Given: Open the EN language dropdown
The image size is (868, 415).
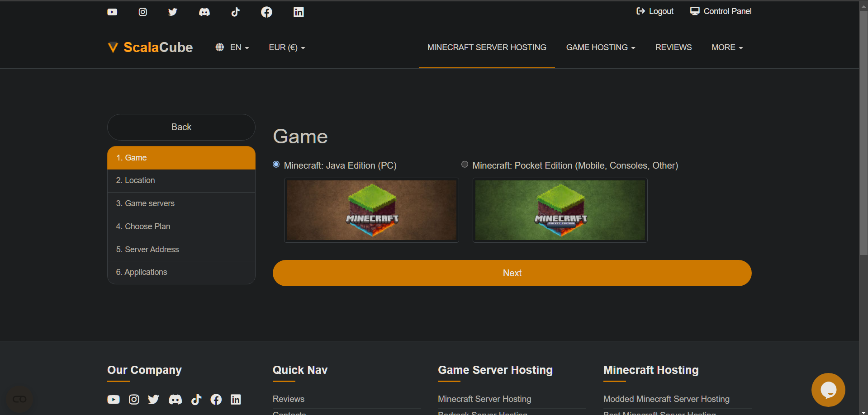Looking at the screenshot, I should coord(232,47).
